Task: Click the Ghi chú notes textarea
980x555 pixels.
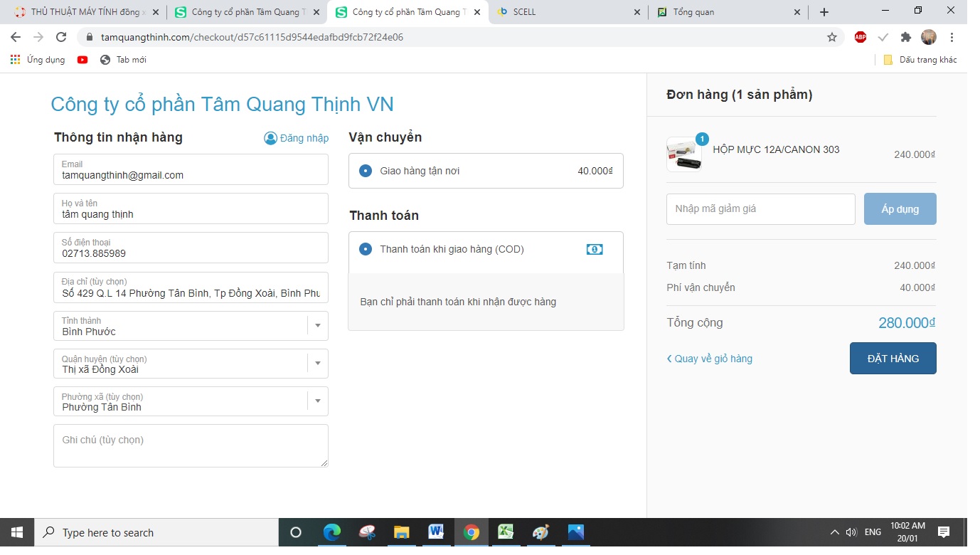Action: click(x=191, y=445)
